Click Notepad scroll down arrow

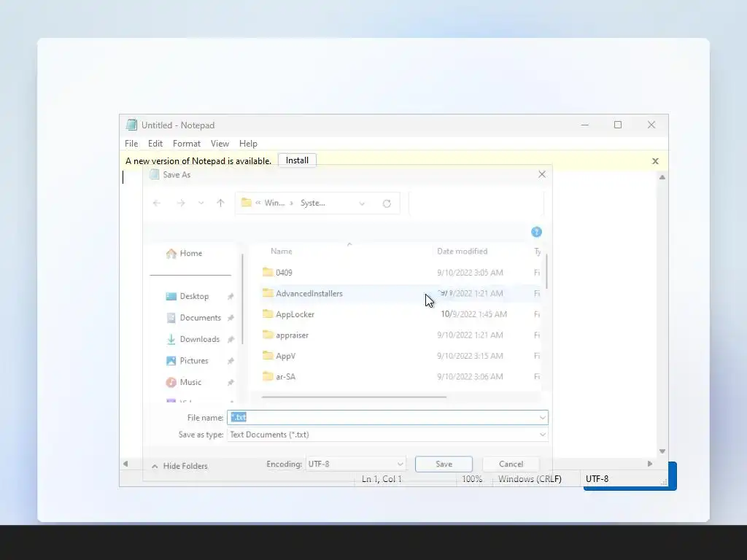click(662, 451)
